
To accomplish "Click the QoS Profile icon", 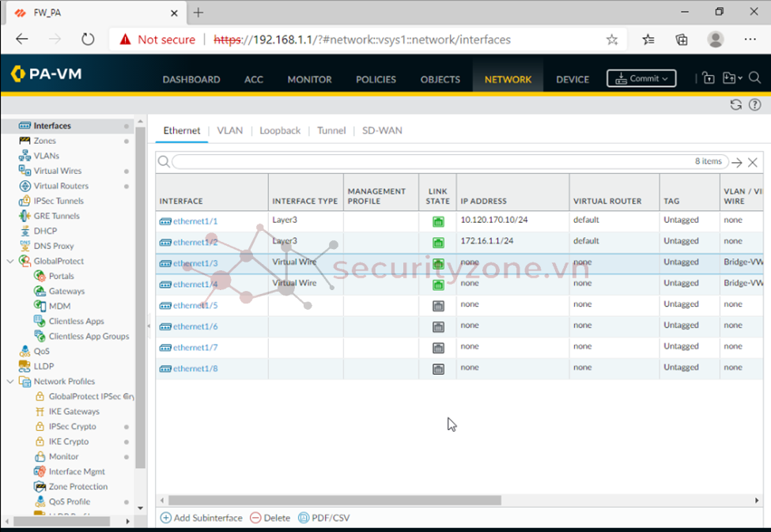I will tap(40, 501).
